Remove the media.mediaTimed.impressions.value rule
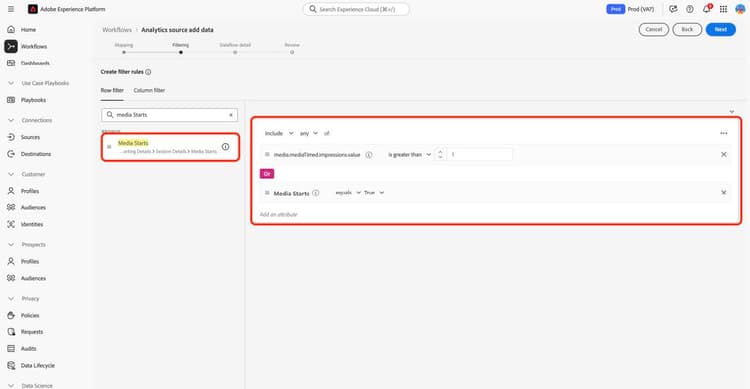750x389 pixels. click(x=724, y=155)
